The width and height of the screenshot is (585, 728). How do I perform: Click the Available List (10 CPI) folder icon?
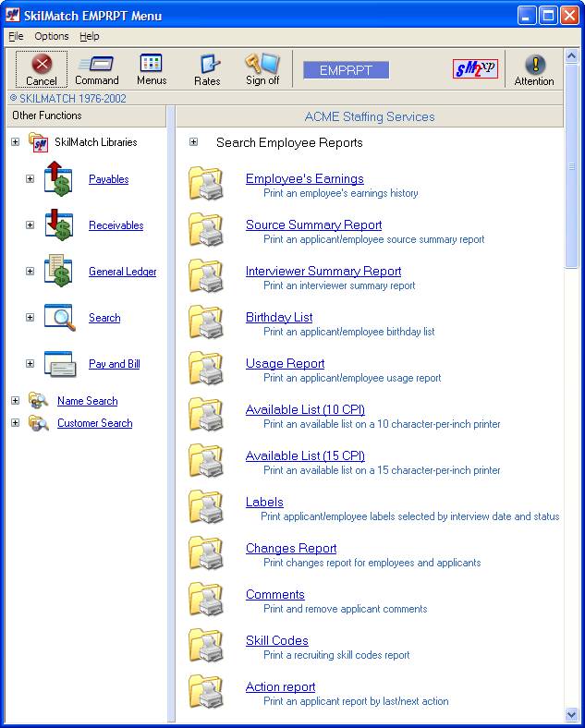(206, 415)
